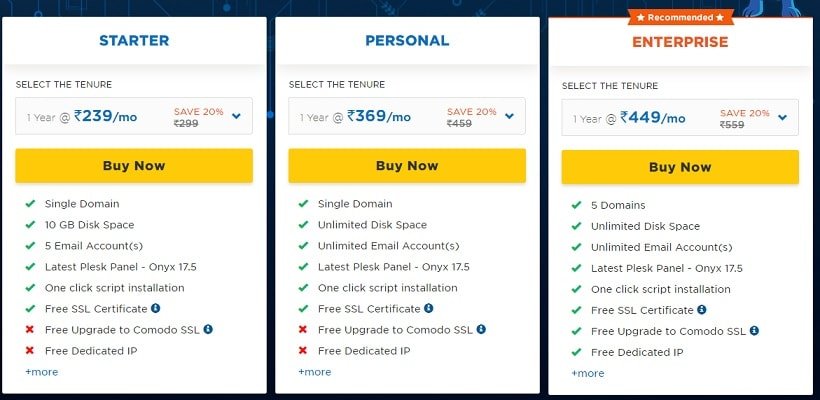Buy Now the Enterprise plan

pos(680,167)
